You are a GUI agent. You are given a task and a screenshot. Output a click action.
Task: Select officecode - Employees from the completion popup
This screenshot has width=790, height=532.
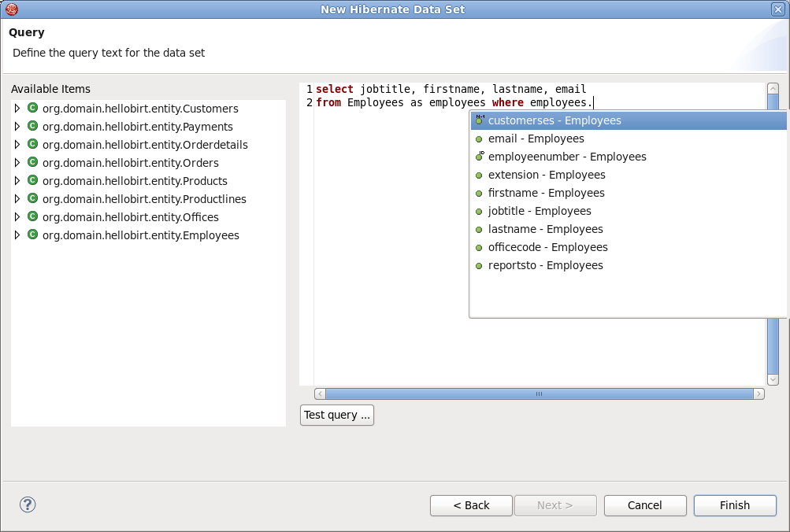pyautogui.click(x=547, y=247)
